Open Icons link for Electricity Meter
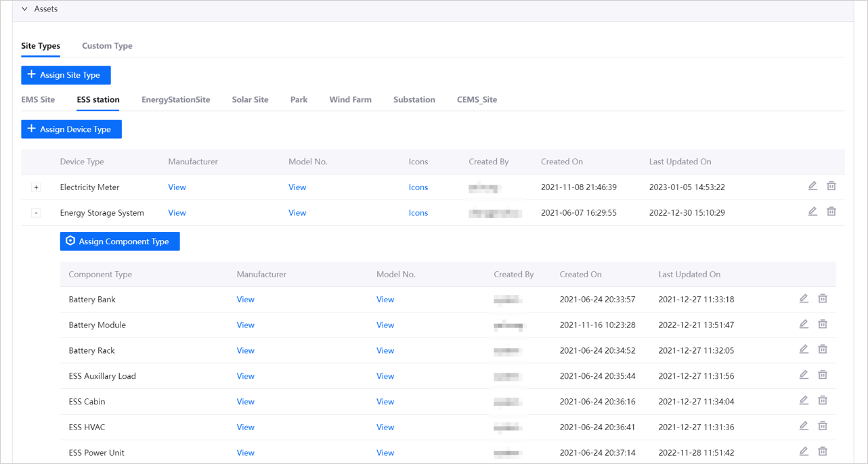868x464 pixels. tap(418, 187)
